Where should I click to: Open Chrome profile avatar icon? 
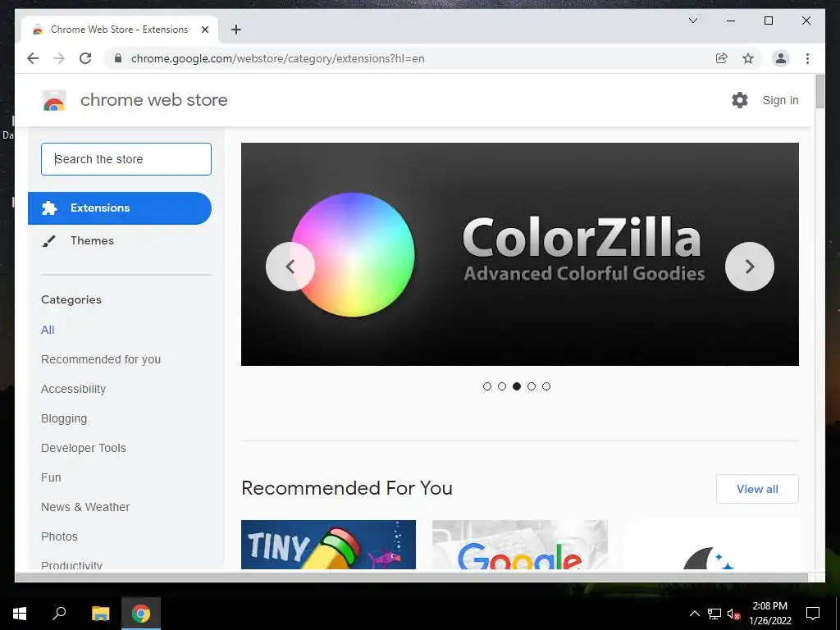click(781, 58)
